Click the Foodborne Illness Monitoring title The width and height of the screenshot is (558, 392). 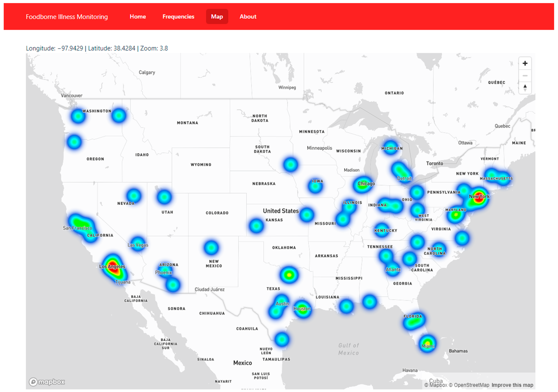[67, 17]
